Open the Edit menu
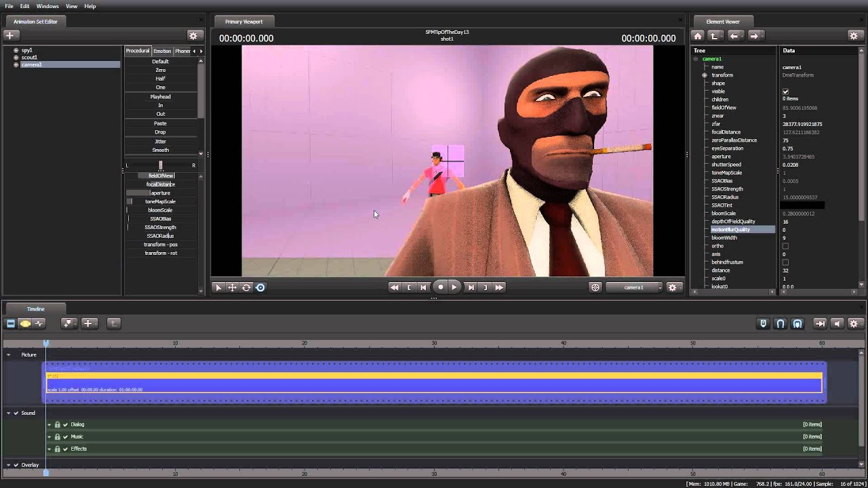The height and width of the screenshot is (488, 868). (24, 6)
